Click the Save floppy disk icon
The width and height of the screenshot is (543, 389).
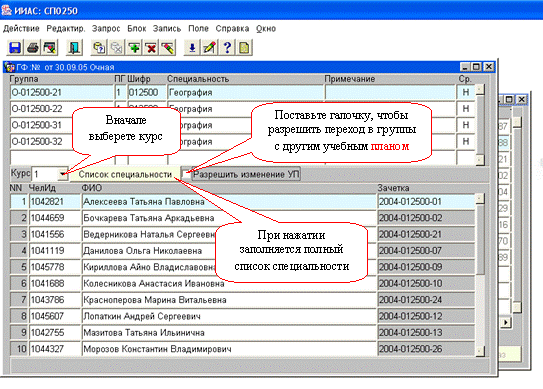(15, 47)
